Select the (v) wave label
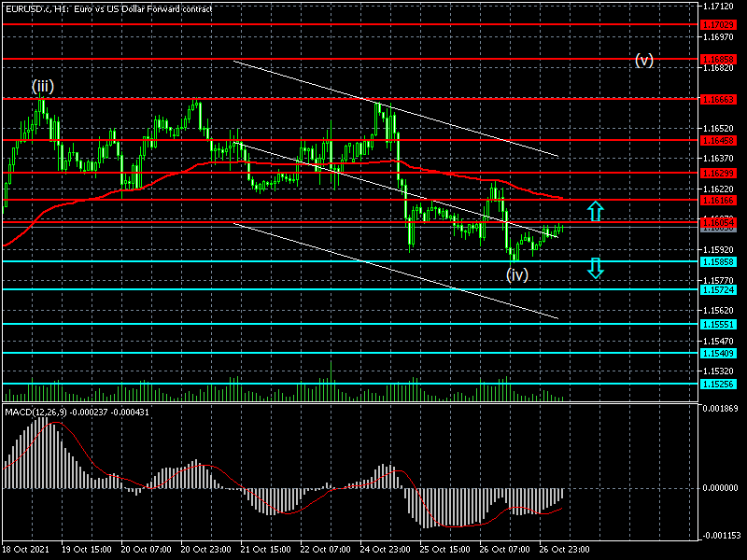This screenshot has width=747, height=560. 644,60
